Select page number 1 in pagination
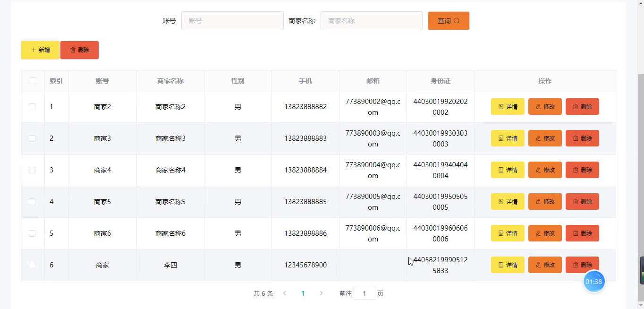The width and height of the screenshot is (644, 309). 303,293
